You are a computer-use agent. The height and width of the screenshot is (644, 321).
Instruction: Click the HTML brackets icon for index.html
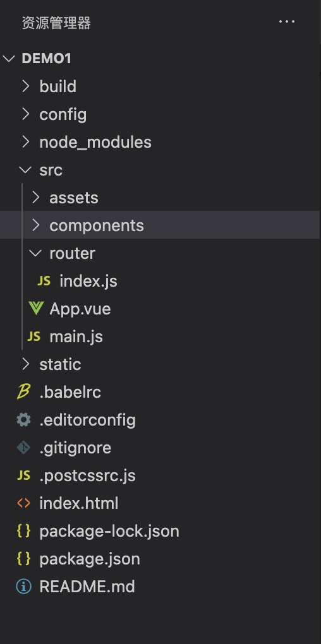click(x=23, y=503)
